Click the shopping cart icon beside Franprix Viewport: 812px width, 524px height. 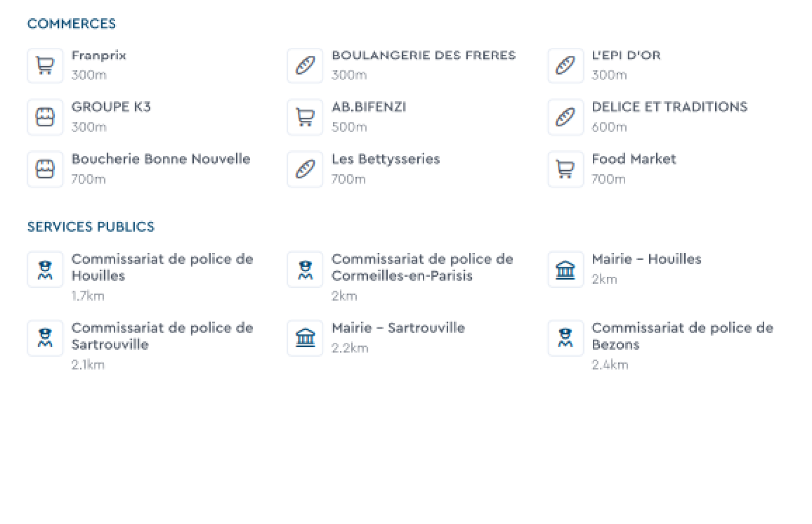(45, 65)
